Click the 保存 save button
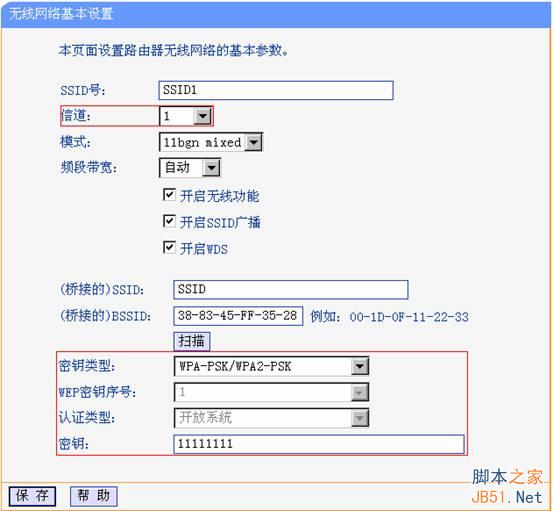Viewport: 553px width, 511px height. pyautogui.click(x=32, y=496)
